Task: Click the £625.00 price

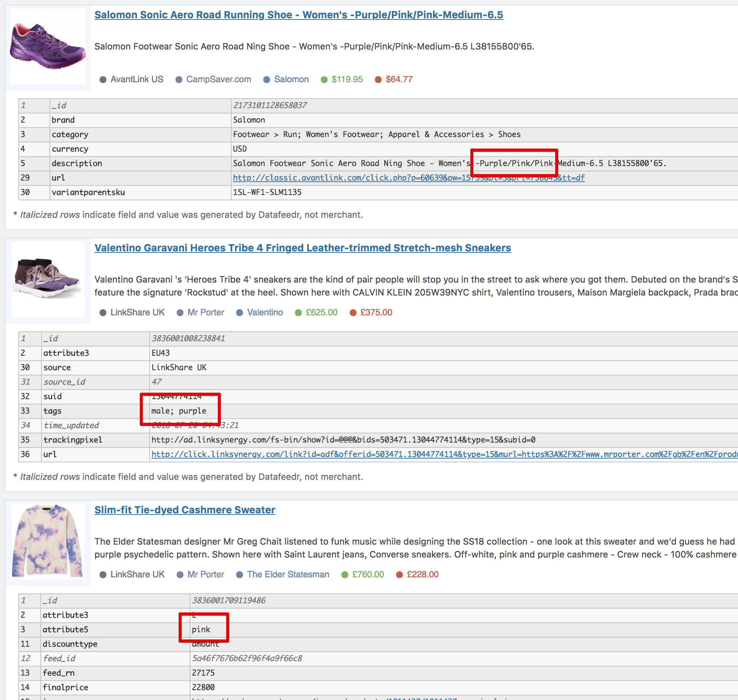Action: (322, 312)
